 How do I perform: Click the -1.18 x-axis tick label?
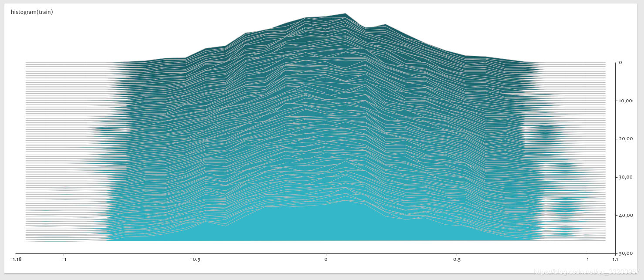(16, 259)
